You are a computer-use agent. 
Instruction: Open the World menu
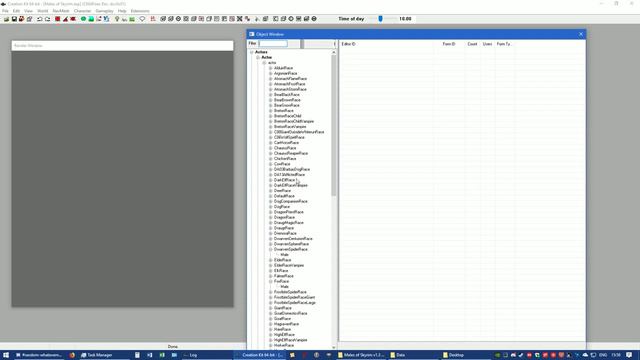(x=42, y=11)
